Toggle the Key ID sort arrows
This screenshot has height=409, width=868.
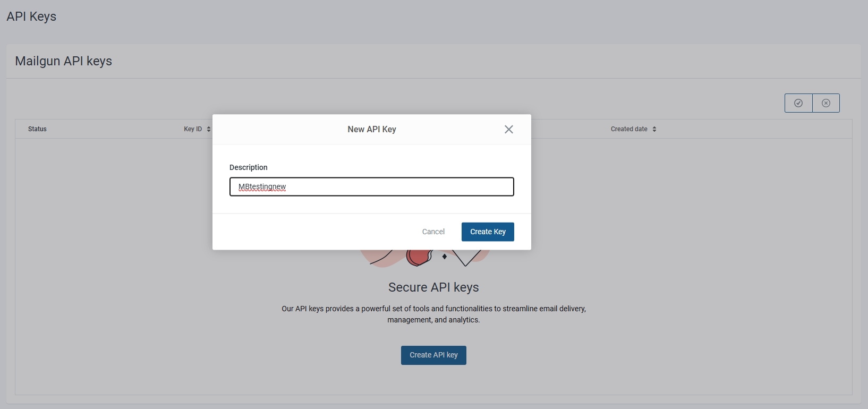[208, 129]
